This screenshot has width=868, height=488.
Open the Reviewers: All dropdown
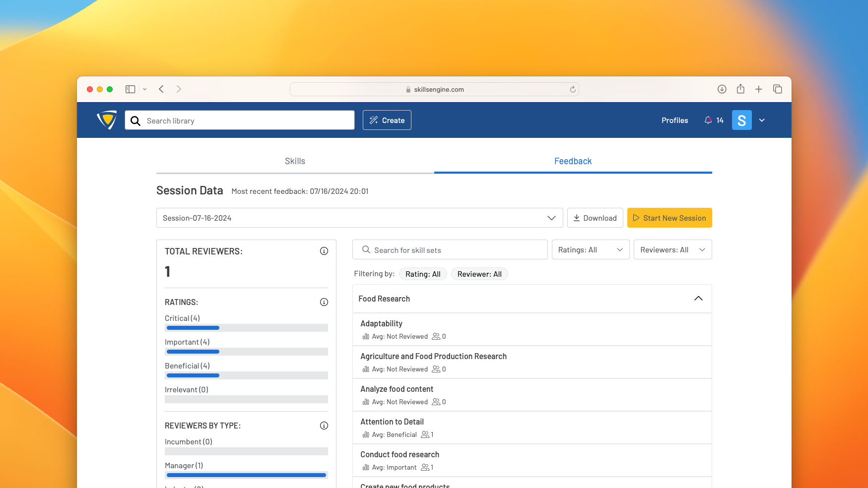pos(673,249)
